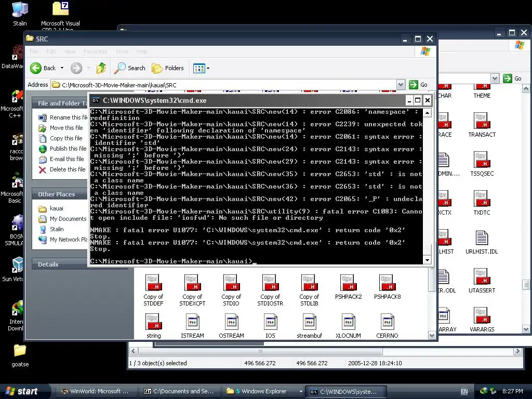Select Copy of STDLIB header file
Viewport: 532px width, 399px height.
(310, 290)
